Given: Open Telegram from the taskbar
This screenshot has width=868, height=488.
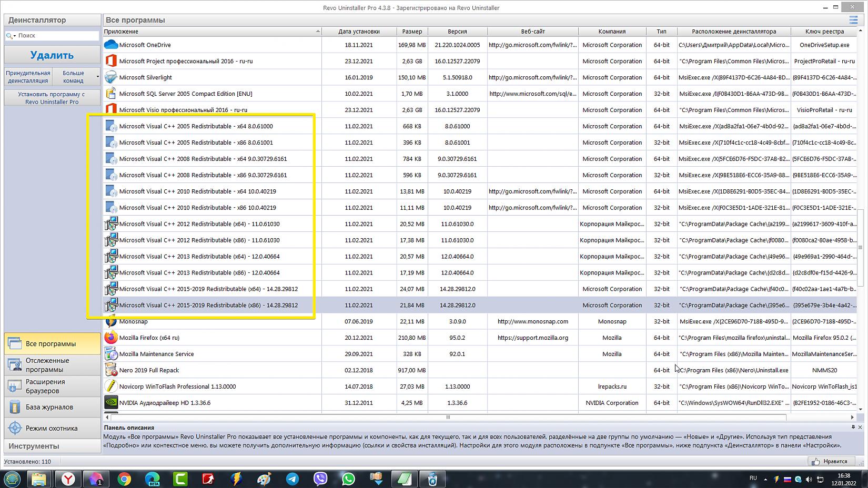Looking at the screenshot, I should tap(292, 479).
